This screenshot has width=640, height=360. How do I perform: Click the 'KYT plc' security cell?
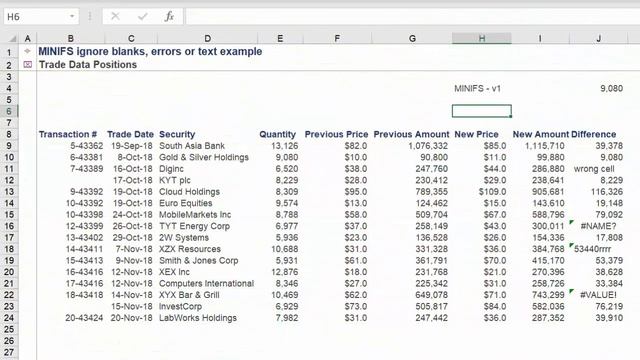pyautogui.click(x=175, y=180)
